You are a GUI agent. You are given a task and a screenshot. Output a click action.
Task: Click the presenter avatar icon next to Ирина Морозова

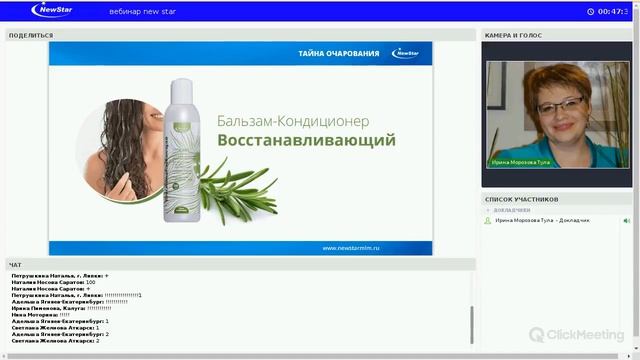pos(488,221)
